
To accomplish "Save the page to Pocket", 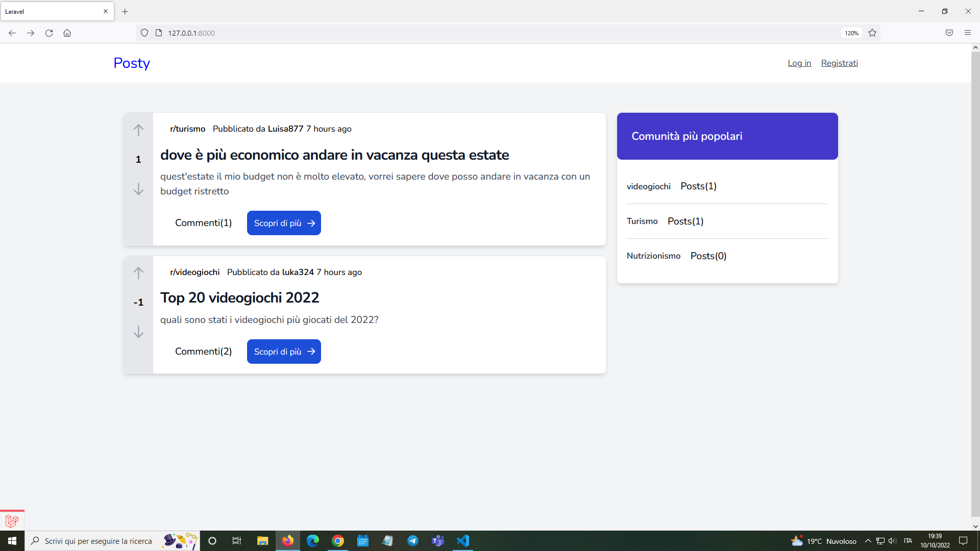I will coord(949,33).
